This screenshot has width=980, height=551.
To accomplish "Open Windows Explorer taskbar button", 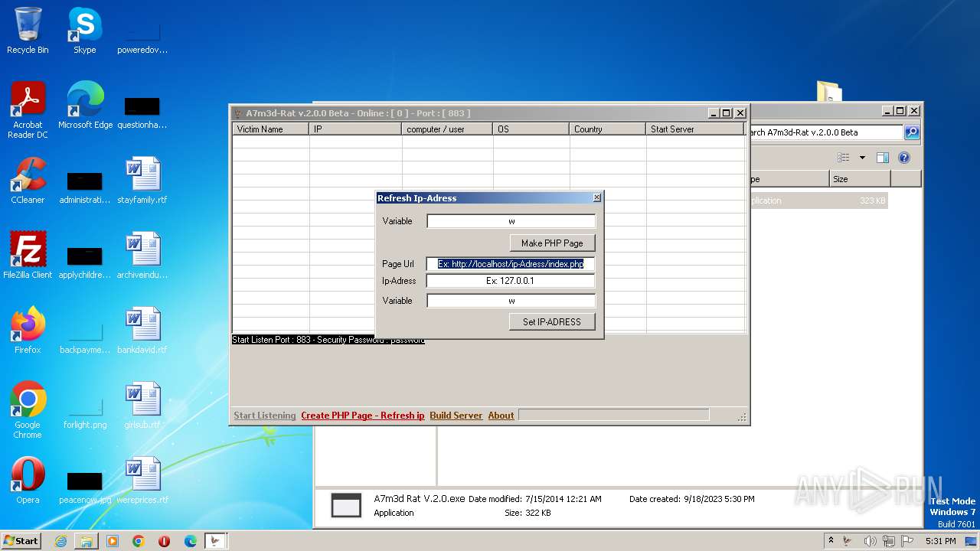I will click(87, 541).
